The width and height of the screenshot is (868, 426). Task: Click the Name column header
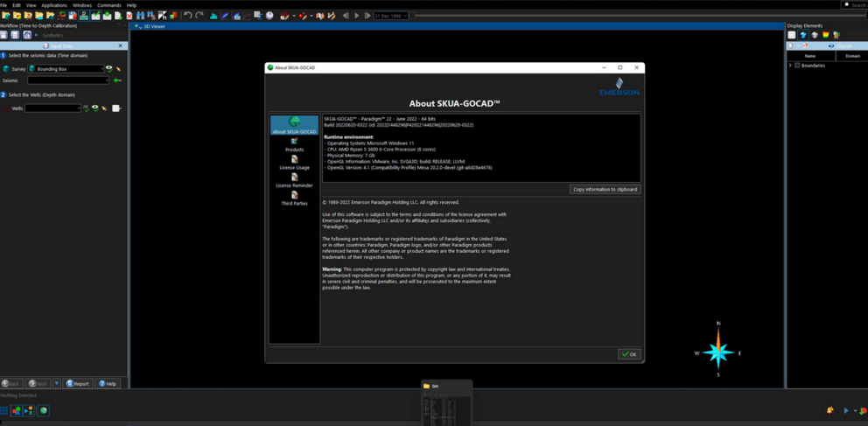(x=810, y=56)
